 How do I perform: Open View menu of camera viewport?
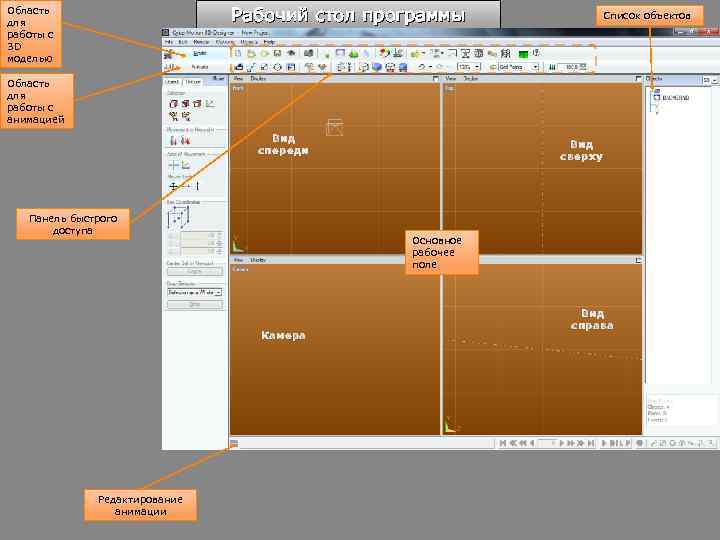click(x=238, y=260)
